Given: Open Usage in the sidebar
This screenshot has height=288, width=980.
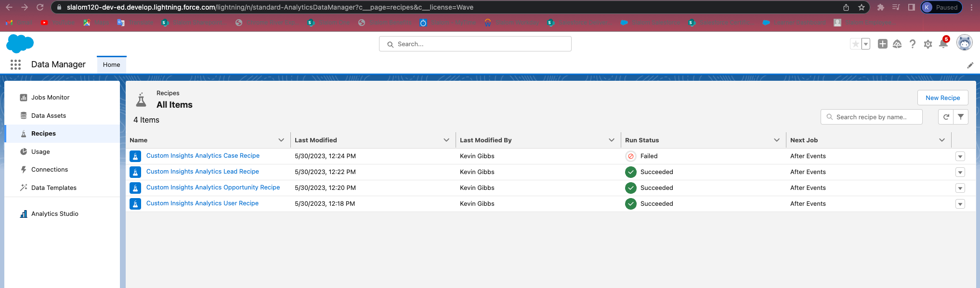Looking at the screenshot, I should tap(62, 152).
